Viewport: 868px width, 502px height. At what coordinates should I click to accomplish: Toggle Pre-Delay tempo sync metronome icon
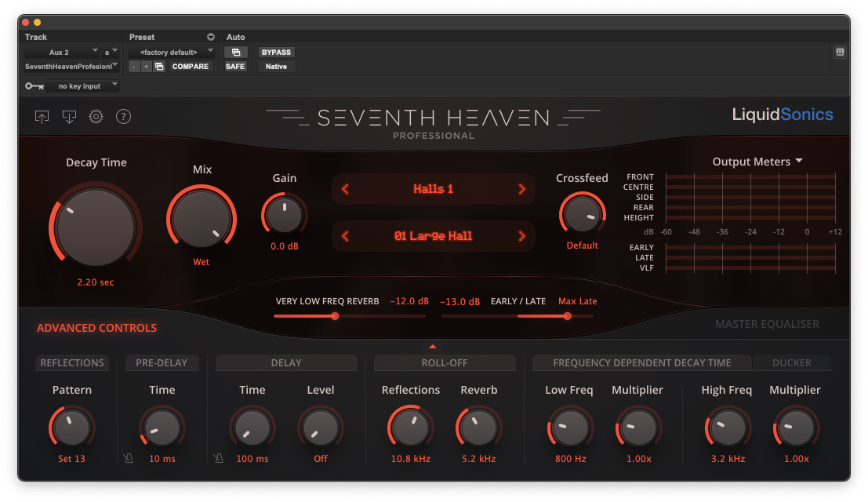point(129,458)
